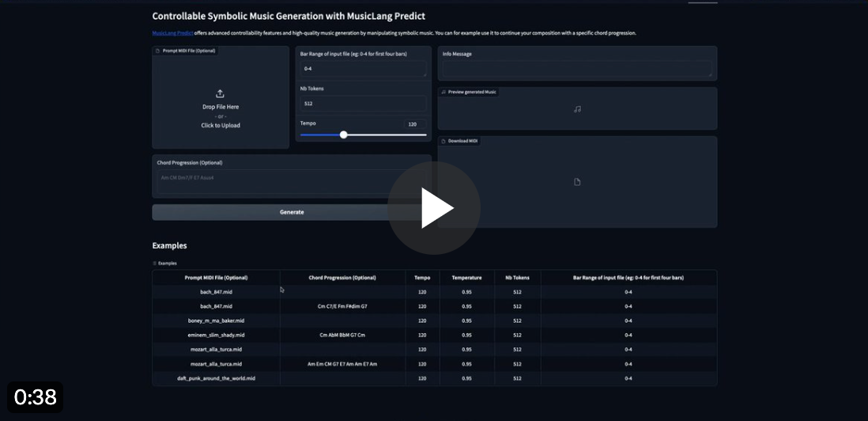Select the boney_m_ma_baker.mid example
Image resolution: width=868 pixels, height=421 pixels.
coord(216,320)
